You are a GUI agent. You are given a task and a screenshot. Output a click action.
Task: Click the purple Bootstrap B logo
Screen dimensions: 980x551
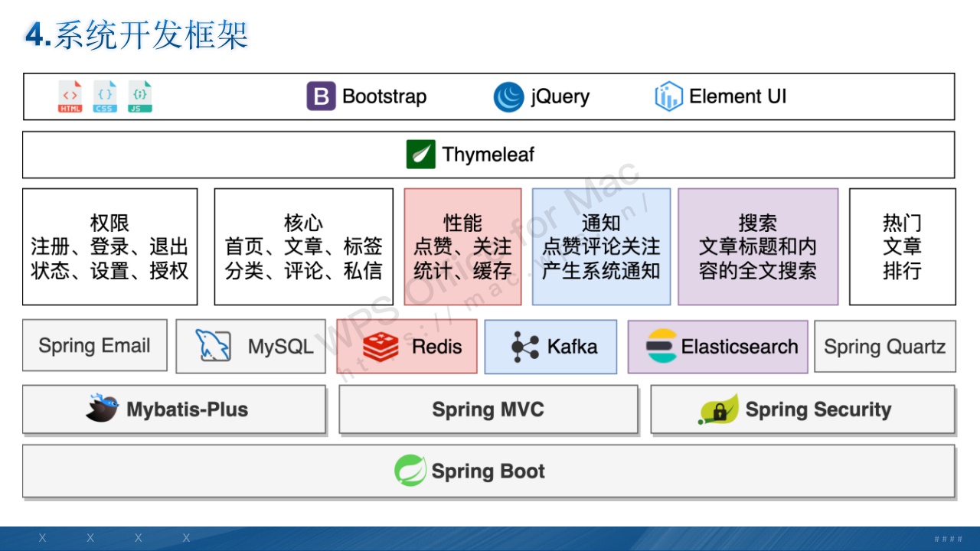(x=322, y=96)
